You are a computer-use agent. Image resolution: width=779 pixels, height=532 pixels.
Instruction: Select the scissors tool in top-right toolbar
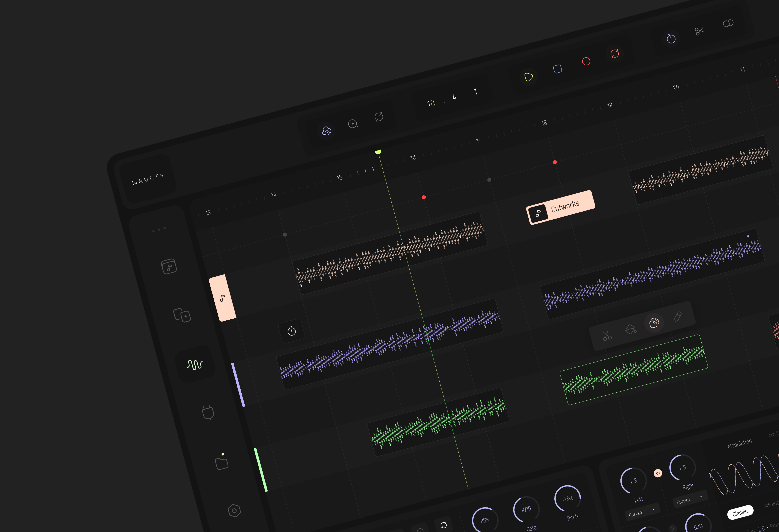point(700,31)
